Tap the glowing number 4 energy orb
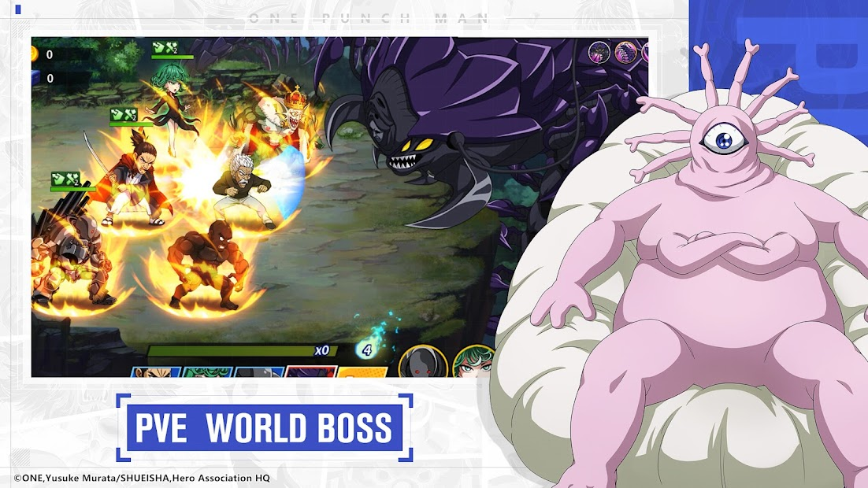Viewport: 868px width, 488px height. [x=367, y=349]
